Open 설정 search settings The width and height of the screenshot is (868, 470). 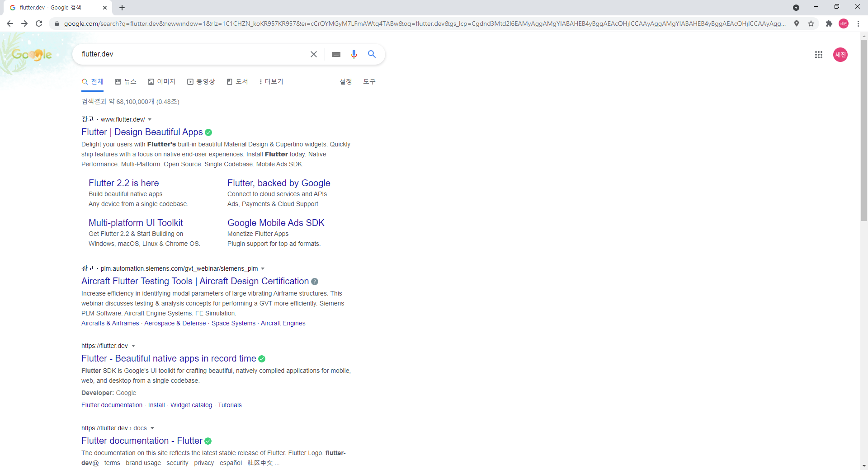coord(346,82)
